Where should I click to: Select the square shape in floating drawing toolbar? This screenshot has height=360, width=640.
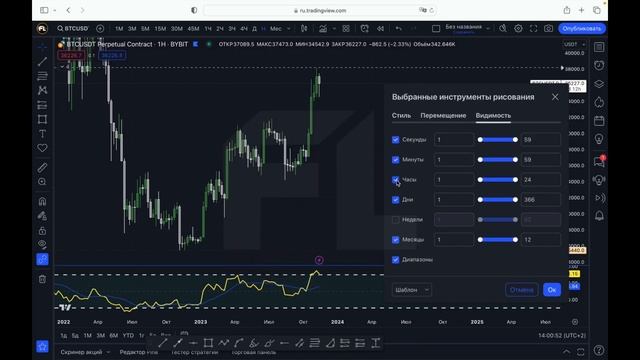208,343
